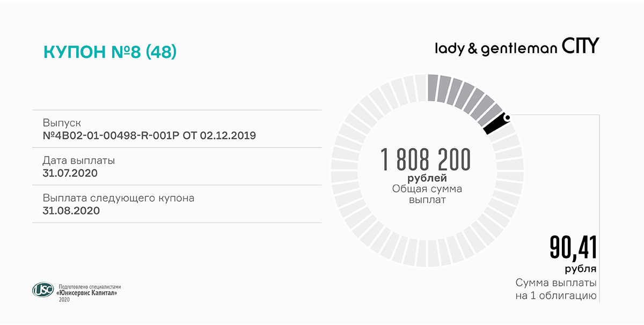Viewport: 644px width, 325px height.
Task: Click the next coupon date 31.08.2020
Action: pos(71,210)
